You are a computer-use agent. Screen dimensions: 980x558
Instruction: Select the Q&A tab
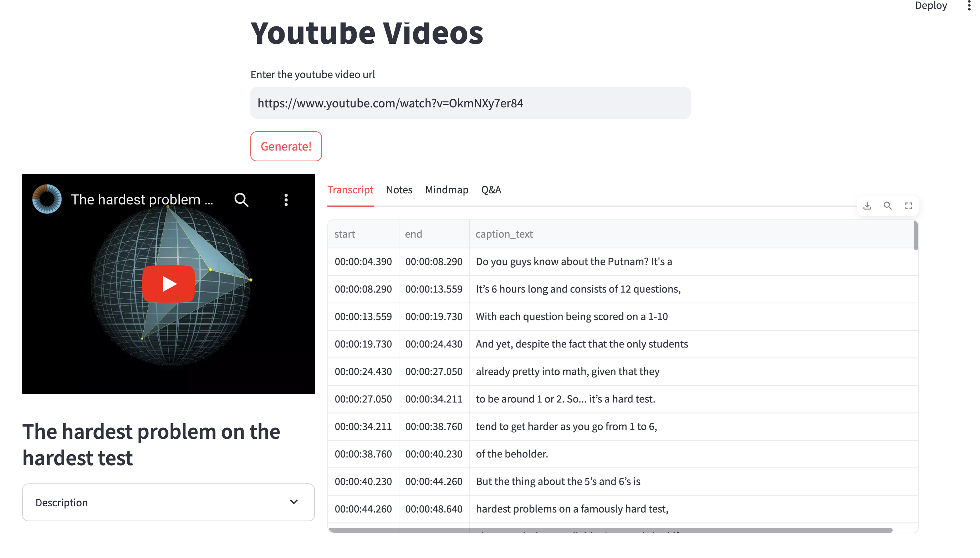click(491, 190)
